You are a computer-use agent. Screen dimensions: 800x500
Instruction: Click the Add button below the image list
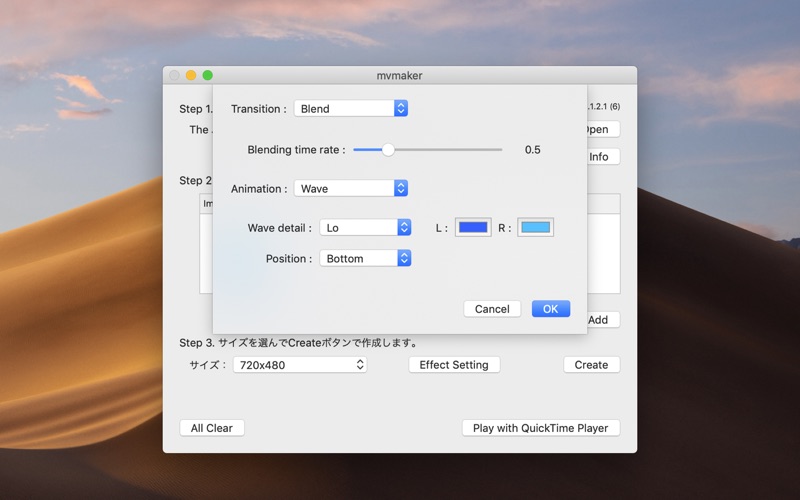[603, 320]
